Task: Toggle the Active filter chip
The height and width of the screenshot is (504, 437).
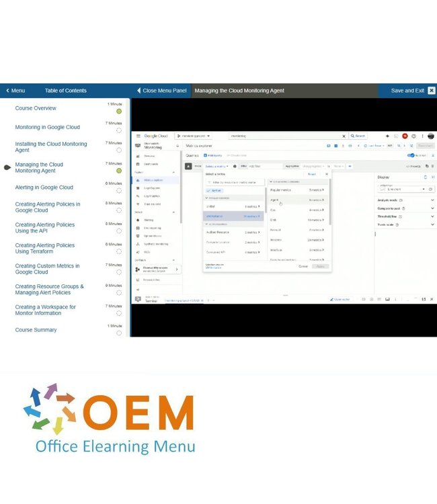Action: click(x=214, y=191)
